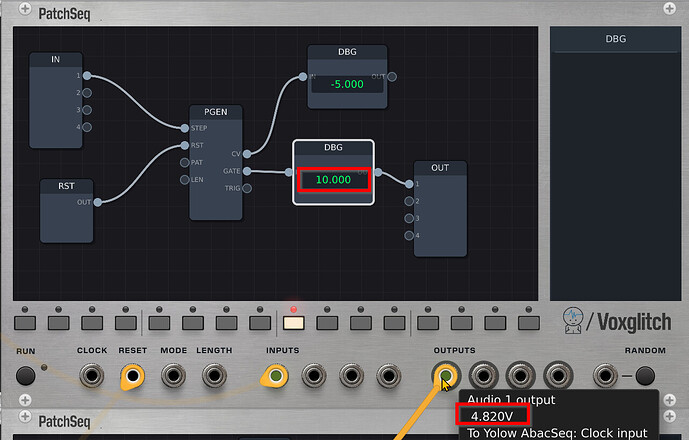
Task: Toggle the fourth step button
Action: [x=126, y=323]
